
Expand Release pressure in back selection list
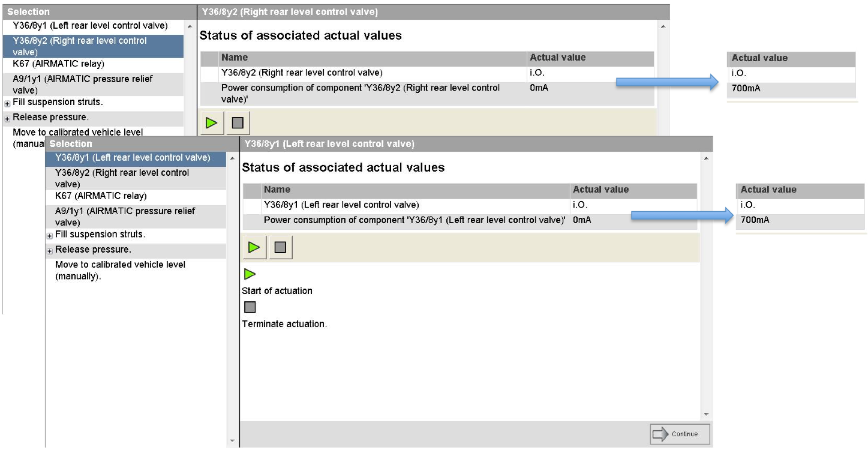(x=7, y=118)
